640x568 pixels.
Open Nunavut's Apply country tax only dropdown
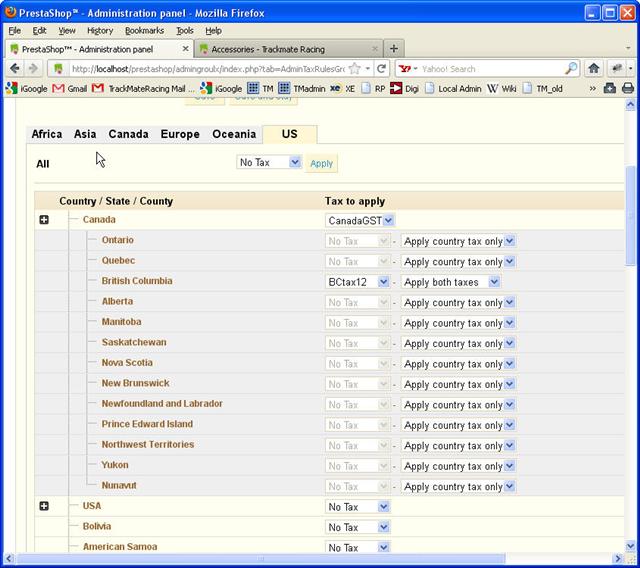pyautogui.click(x=458, y=486)
